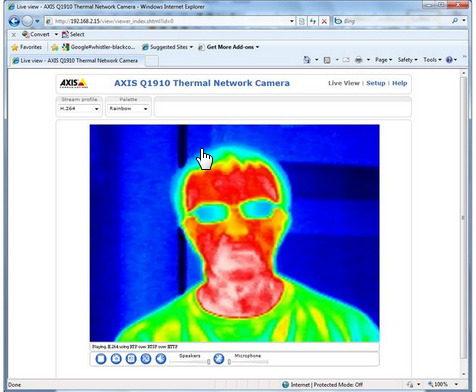Open the Page menu
Image resolution: width=476 pixels, height=392 pixels.
(383, 60)
